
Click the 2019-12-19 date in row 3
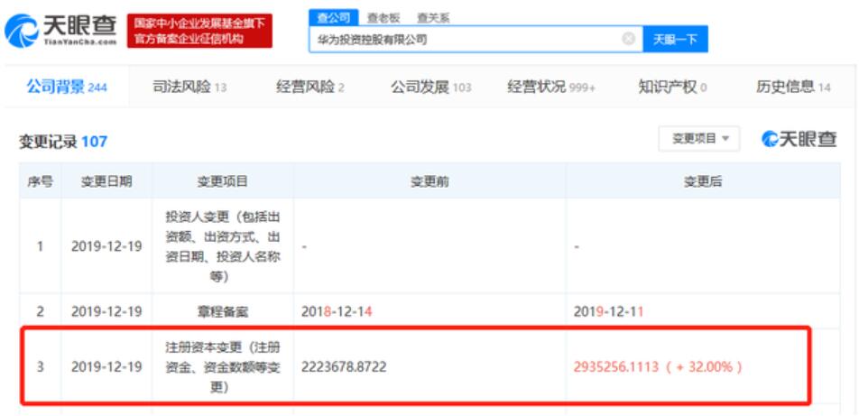tap(106, 367)
